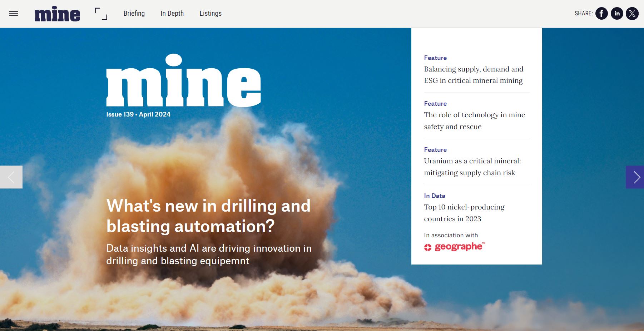Image resolution: width=644 pixels, height=331 pixels.
Task: Open the drilling and blasting automation headline
Action: [x=208, y=216]
